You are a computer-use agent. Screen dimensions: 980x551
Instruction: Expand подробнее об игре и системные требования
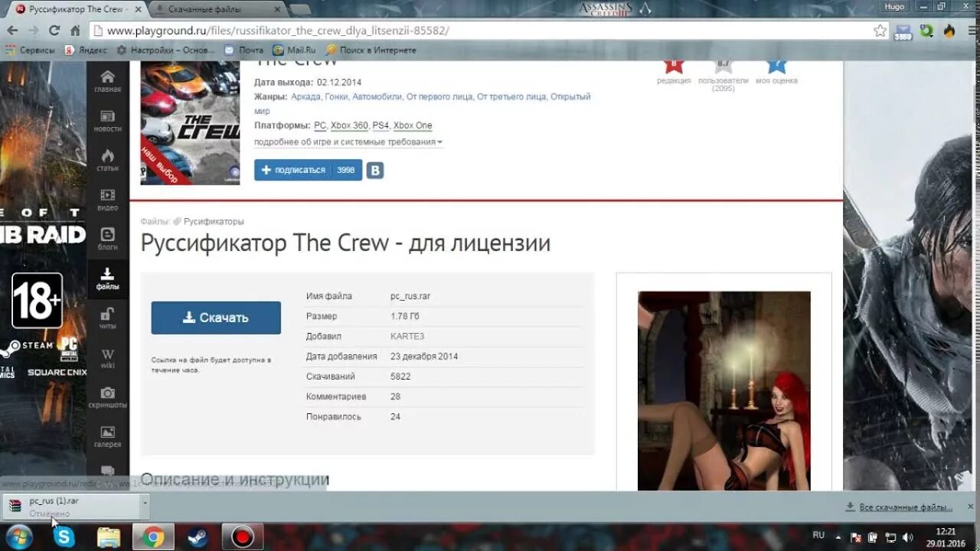[x=348, y=142]
